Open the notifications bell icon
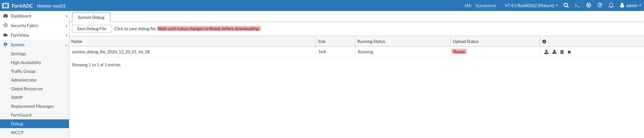Viewport: 644px width, 138px height. coord(611,5)
